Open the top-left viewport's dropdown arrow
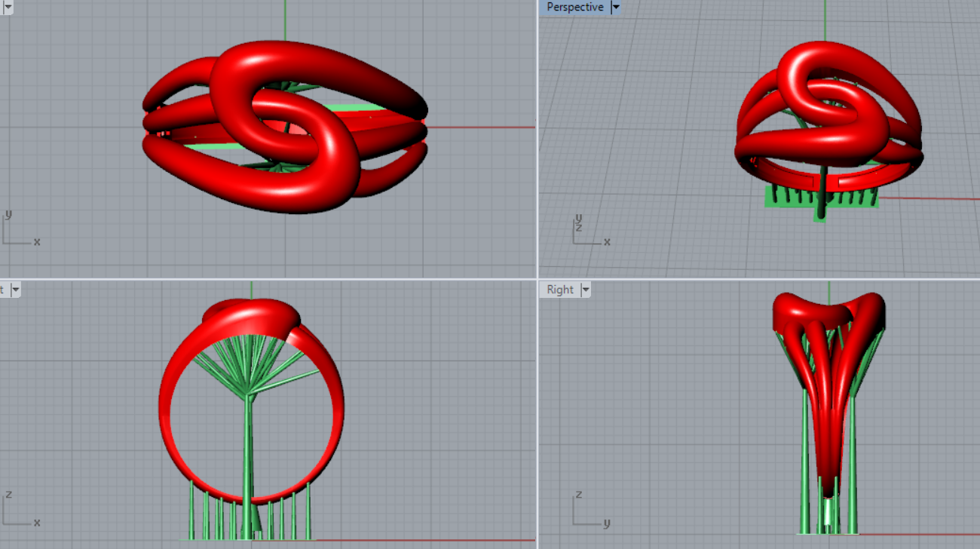Viewport: 980px width, 549px height. coord(10,7)
